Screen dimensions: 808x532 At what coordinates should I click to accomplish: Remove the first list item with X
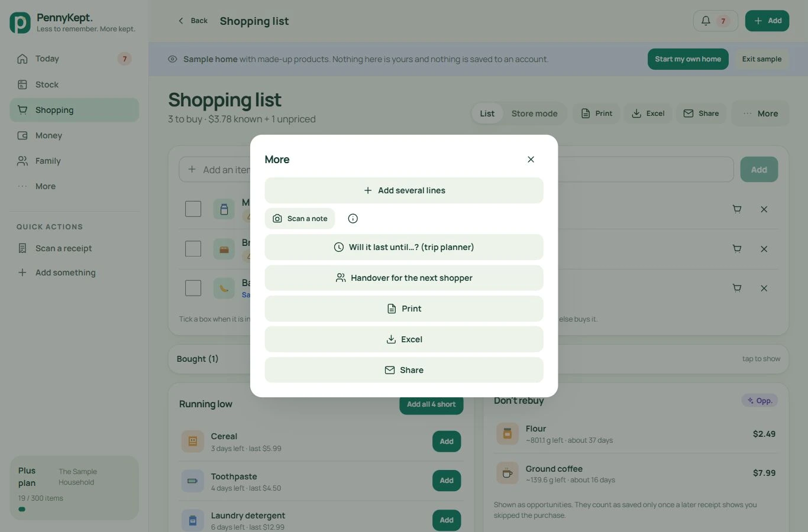(764, 209)
